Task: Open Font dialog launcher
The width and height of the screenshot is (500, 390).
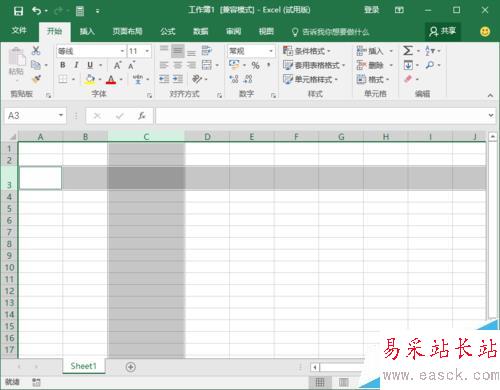Action: coord(149,96)
